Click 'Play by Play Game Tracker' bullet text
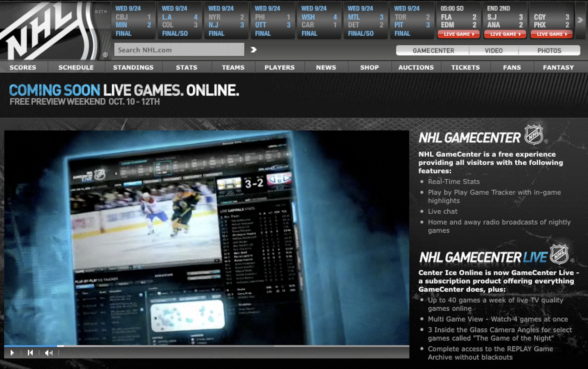 494,197
